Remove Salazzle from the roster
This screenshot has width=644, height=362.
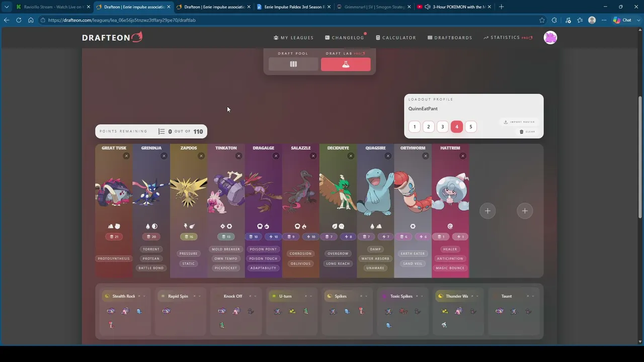tap(313, 156)
